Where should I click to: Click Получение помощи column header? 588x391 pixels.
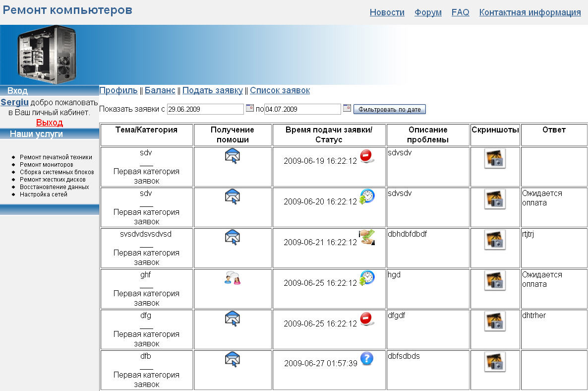[x=233, y=134]
